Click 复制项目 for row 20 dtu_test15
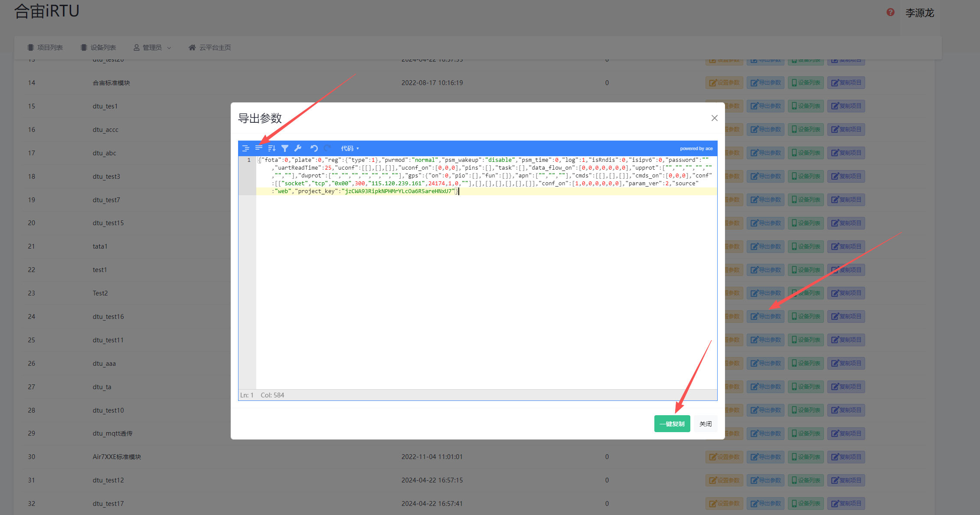The image size is (980, 515). click(x=846, y=223)
